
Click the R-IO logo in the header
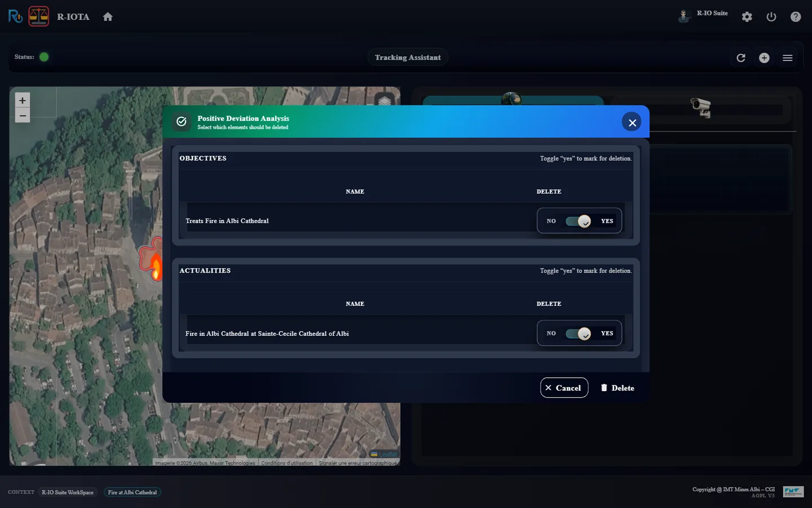(x=15, y=16)
